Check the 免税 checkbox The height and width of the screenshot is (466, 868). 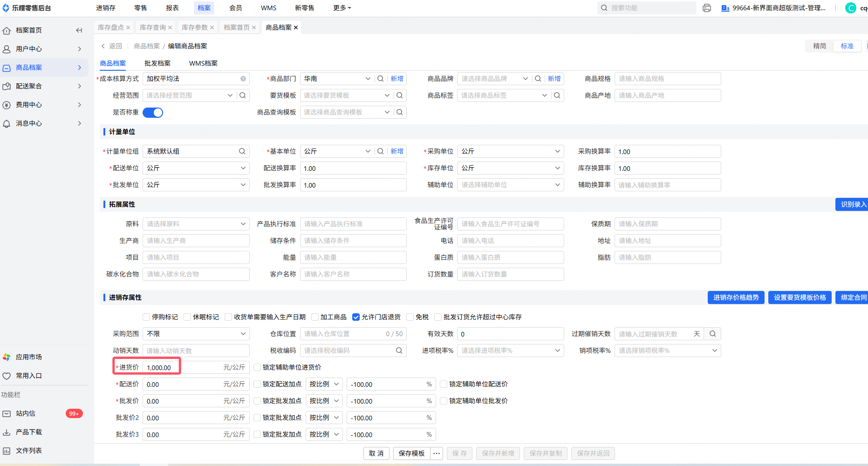[410, 317]
